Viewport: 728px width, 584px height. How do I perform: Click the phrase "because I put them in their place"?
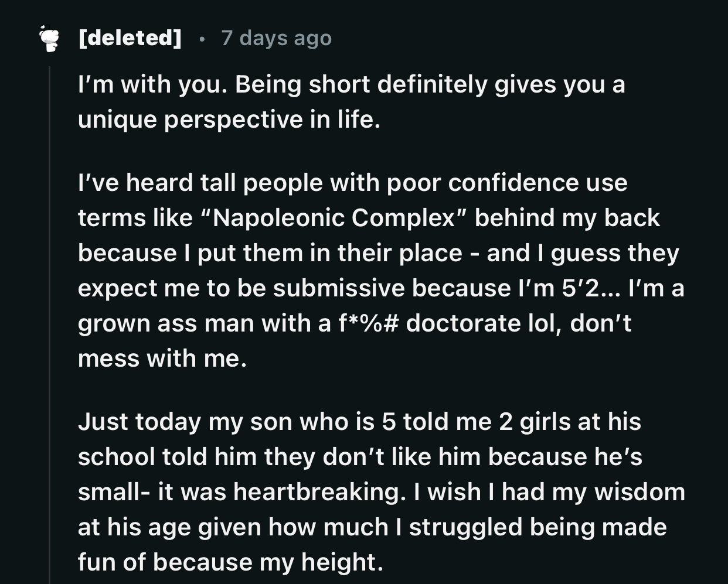point(270,254)
